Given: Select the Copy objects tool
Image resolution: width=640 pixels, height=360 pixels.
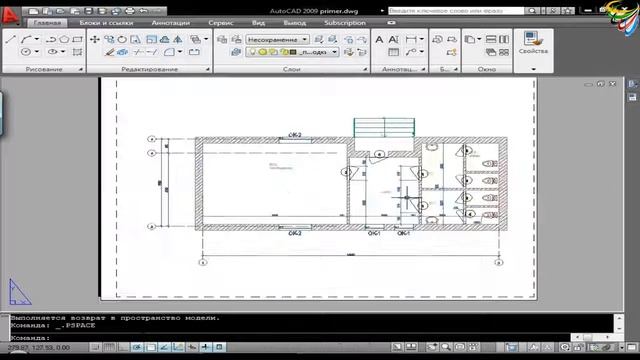Looking at the screenshot, I should coord(109,40).
